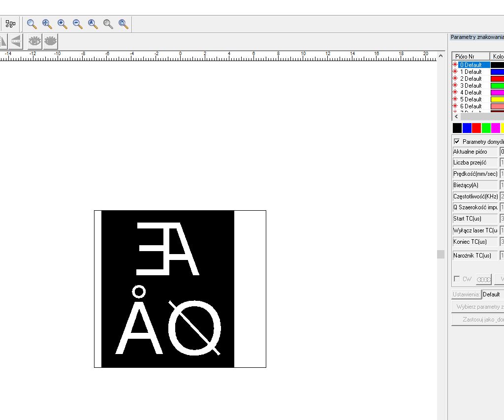Click the greyed dotted-grid zoom magnifier
This screenshot has height=420, width=504.
(108, 24)
